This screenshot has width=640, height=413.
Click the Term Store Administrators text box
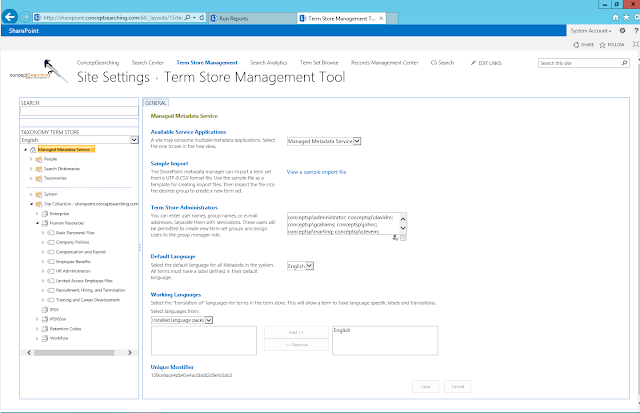coord(343,224)
